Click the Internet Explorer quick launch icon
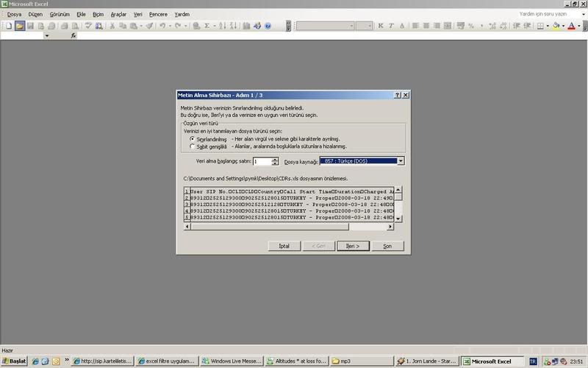 tap(35, 361)
